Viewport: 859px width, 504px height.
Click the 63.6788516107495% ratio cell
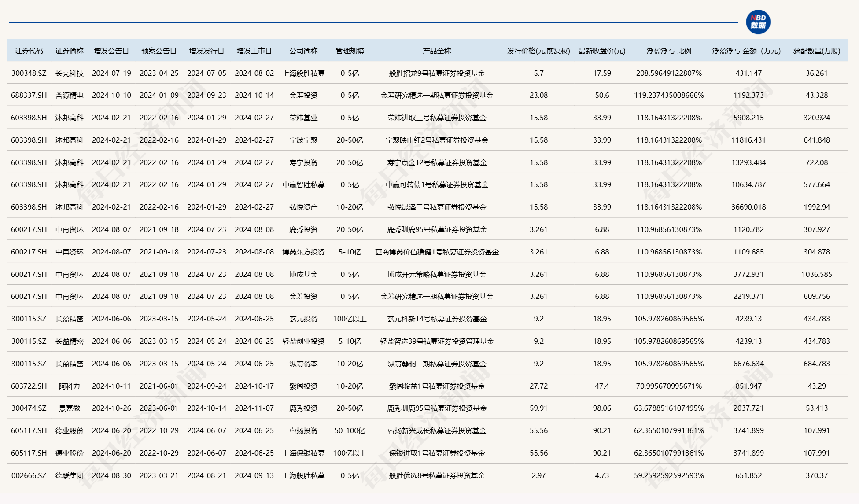669,408
